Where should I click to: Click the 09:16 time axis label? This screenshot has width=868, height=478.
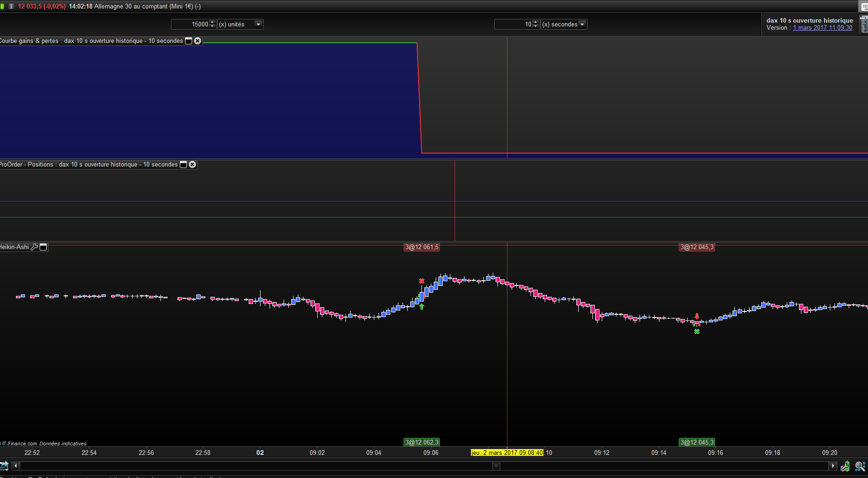point(716,453)
